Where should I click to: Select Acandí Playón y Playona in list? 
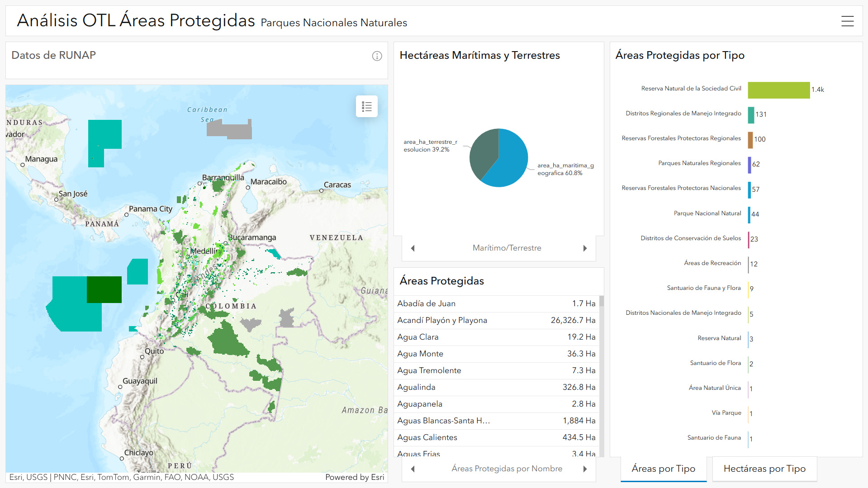[496, 320]
